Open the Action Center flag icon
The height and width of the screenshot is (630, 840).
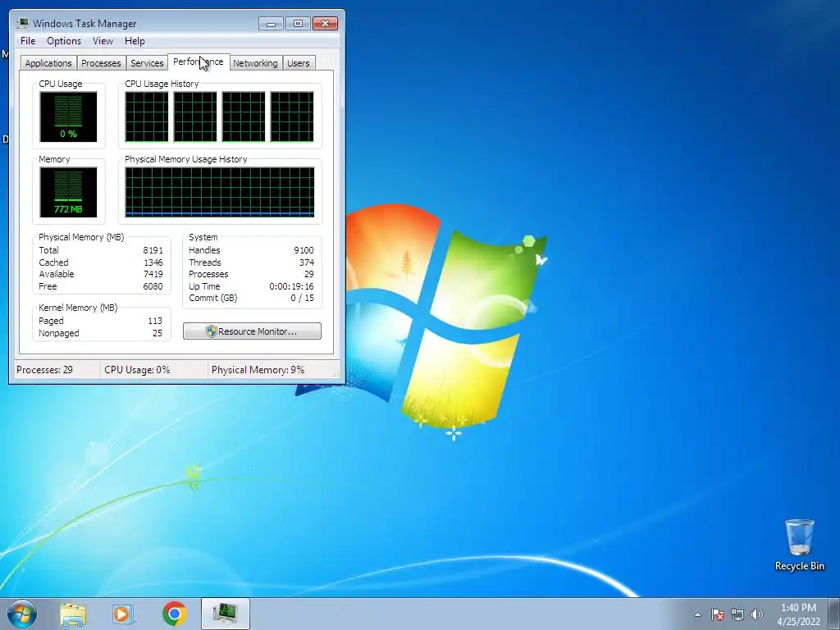718,614
